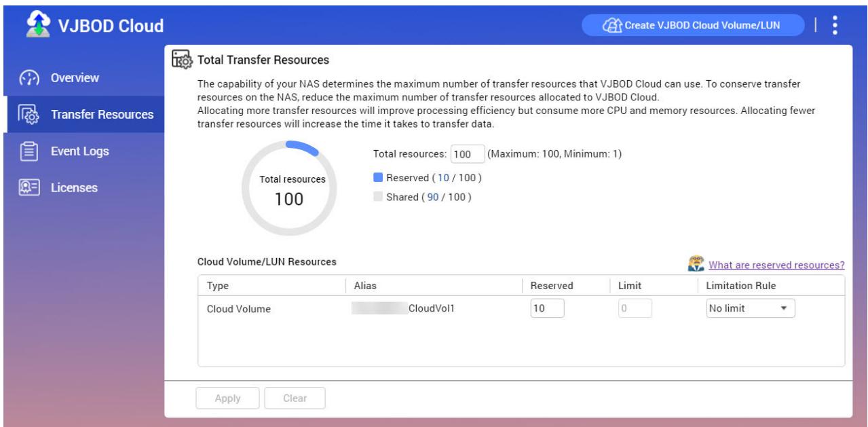This screenshot has width=868, height=427.
Task: Click the Apply button
Action: point(227,398)
